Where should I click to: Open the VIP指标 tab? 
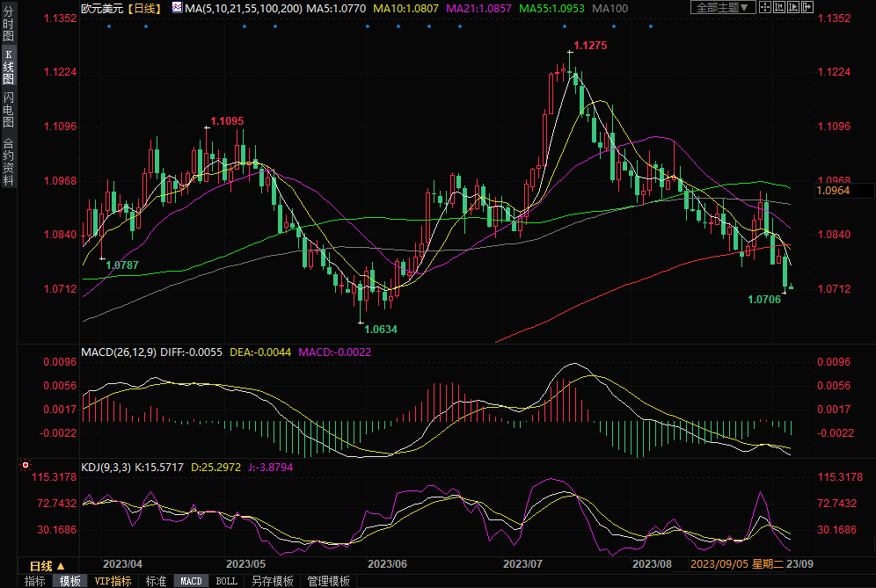pos(113,581)
